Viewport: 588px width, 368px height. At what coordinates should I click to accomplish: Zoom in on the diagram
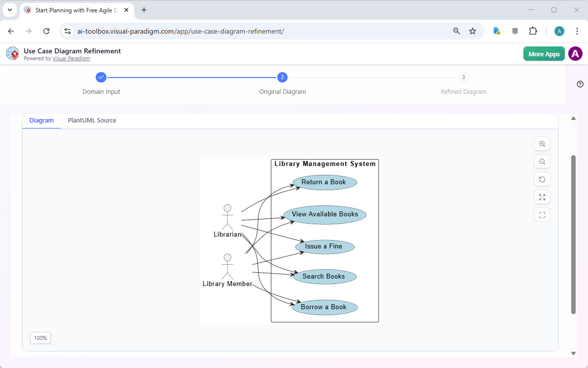pos(542,143)
